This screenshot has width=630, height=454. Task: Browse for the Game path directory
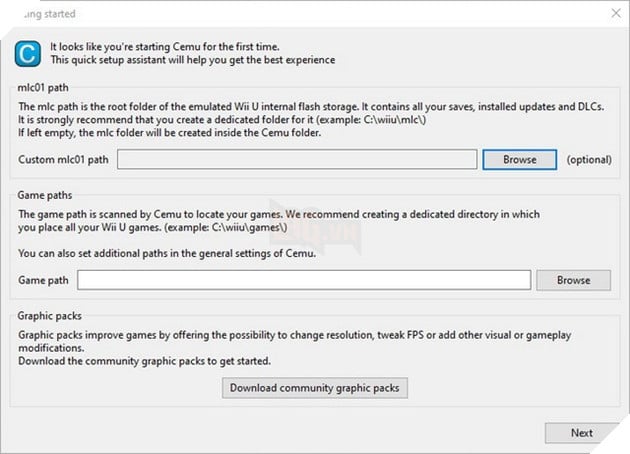pos(573,280)
